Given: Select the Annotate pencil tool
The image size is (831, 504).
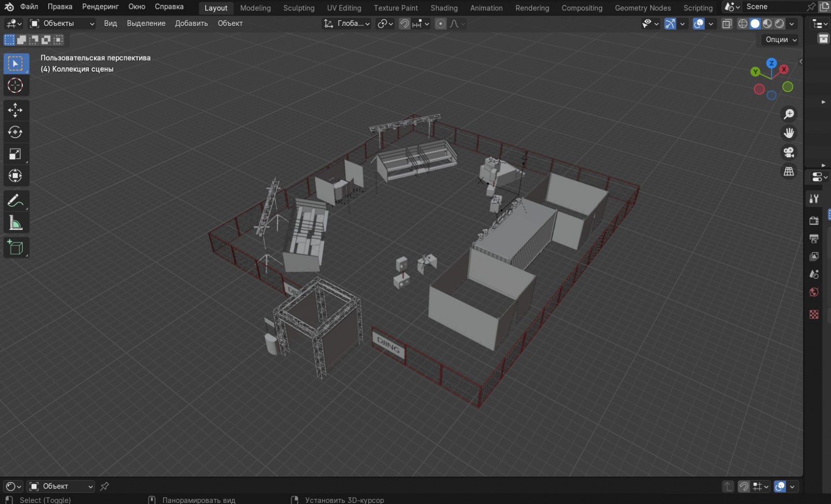Looking at the screenshot, I should pyautogui.click(x=16, y=200).
